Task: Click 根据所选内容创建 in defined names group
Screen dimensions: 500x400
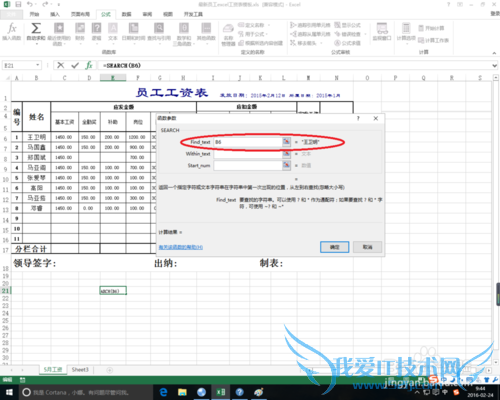Action: 260,43
